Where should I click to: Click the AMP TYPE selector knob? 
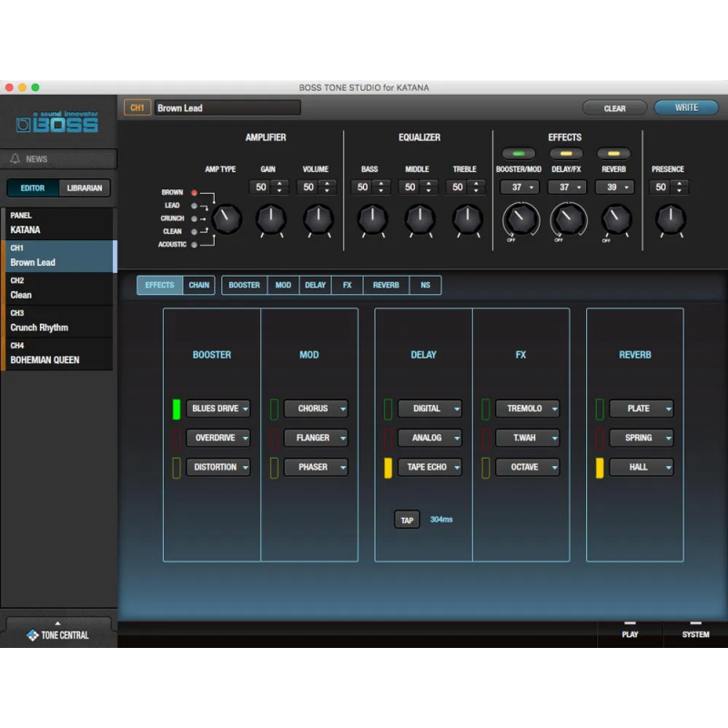click(x=227, y=219)
